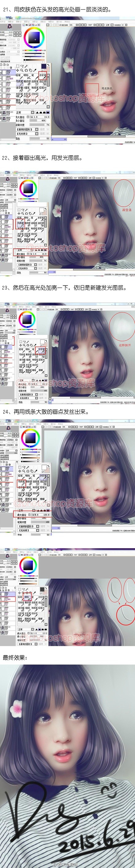135x868 pixels.
Task: Adjust 笔刷浓度 density slider in step 21 screenshot
Action: [40, 125]
